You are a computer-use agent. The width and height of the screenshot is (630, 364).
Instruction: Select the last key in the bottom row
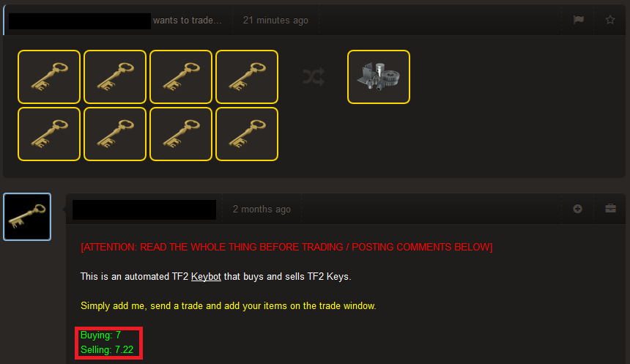pyautogui.click(x=247, y=134)
